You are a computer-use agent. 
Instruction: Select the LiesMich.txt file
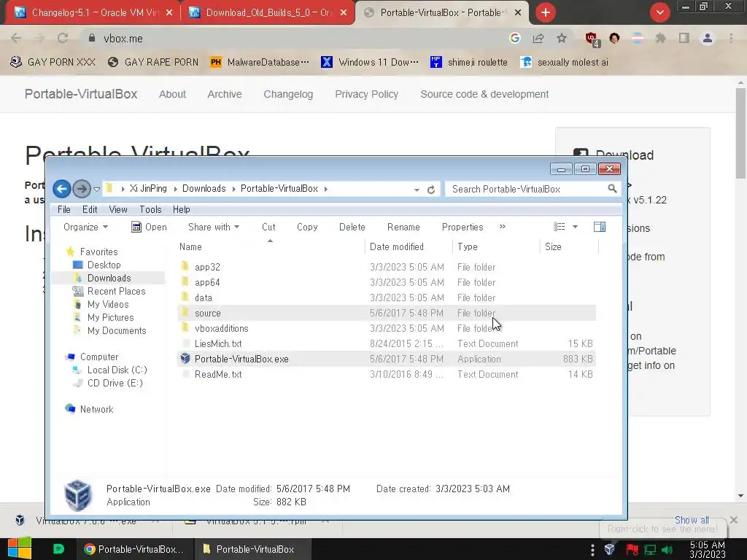(x=218, y=344)
